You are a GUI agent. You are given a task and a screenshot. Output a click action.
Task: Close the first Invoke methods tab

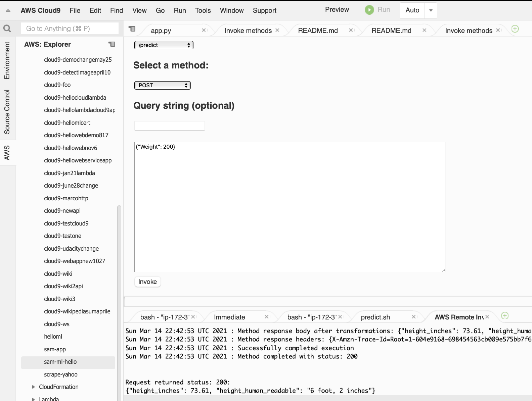[x=277, y=30]
